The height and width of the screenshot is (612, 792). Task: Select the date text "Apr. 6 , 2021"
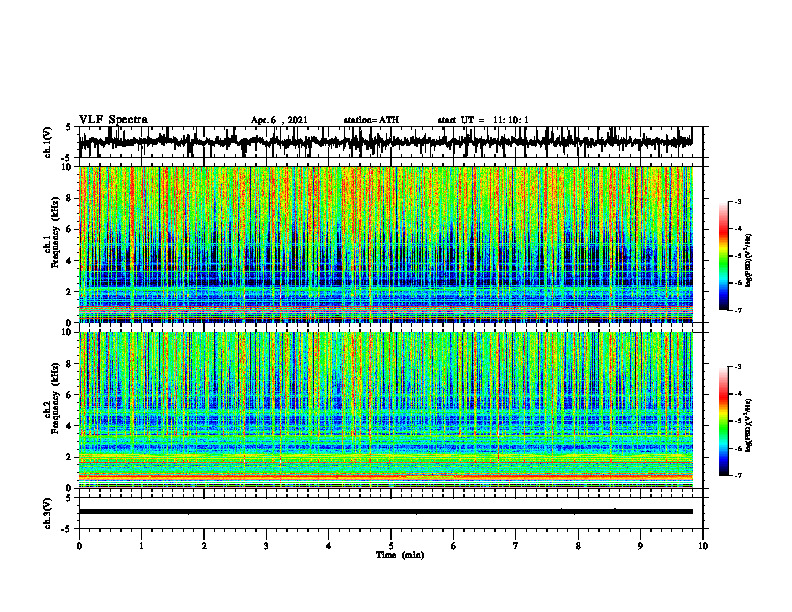[x=279, y=120]
